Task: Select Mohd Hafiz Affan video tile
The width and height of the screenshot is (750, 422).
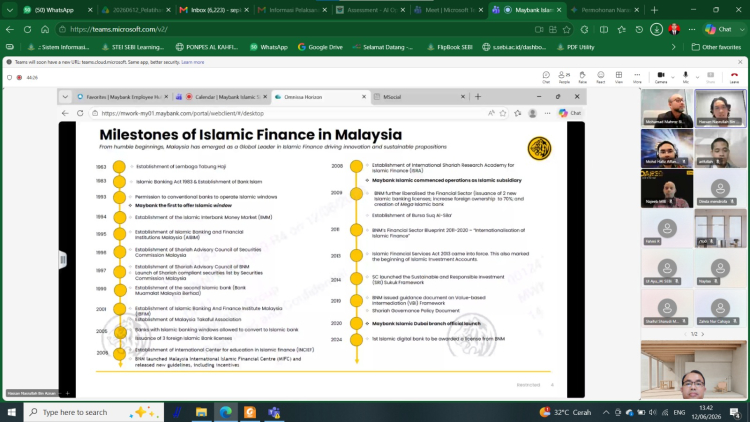Action: (667, 148)
